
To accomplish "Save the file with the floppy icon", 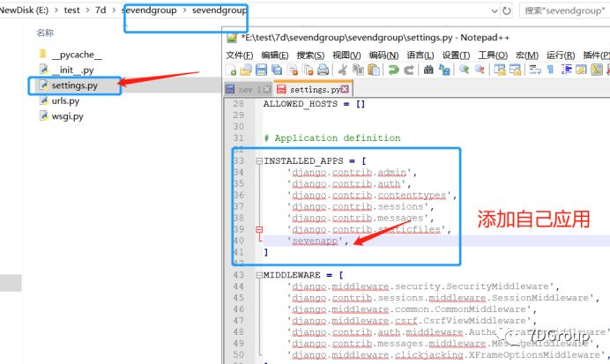I will 262,70.
